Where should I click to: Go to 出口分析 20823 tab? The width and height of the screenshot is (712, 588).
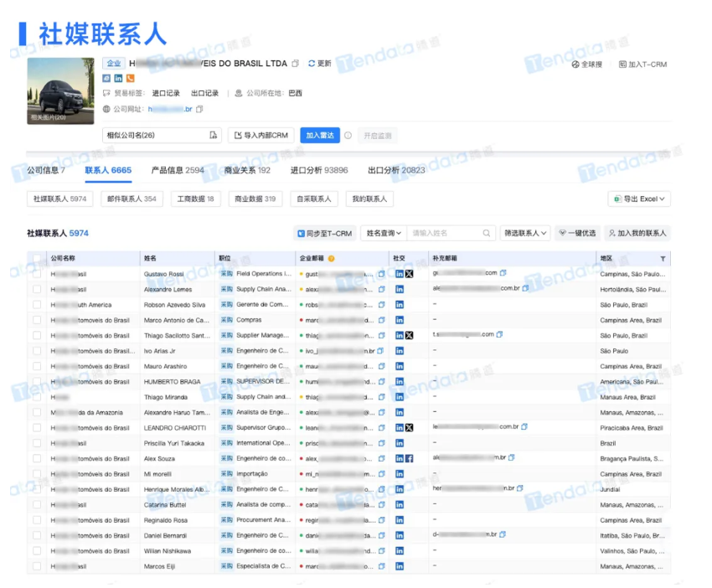point(396,170)
